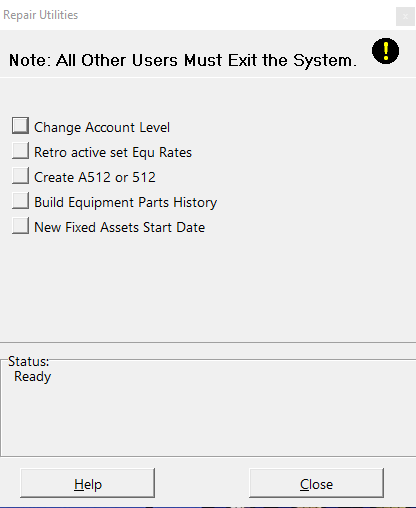Click the Close button at the bottom
This screenshot has width=416, height=508.
click(316, 483)
